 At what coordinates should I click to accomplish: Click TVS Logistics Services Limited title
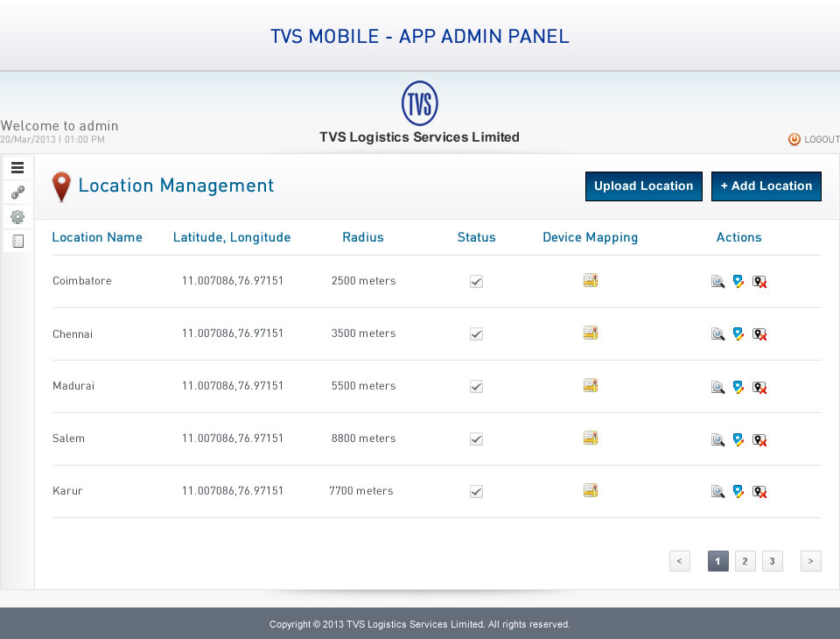[x=419, y=137]
